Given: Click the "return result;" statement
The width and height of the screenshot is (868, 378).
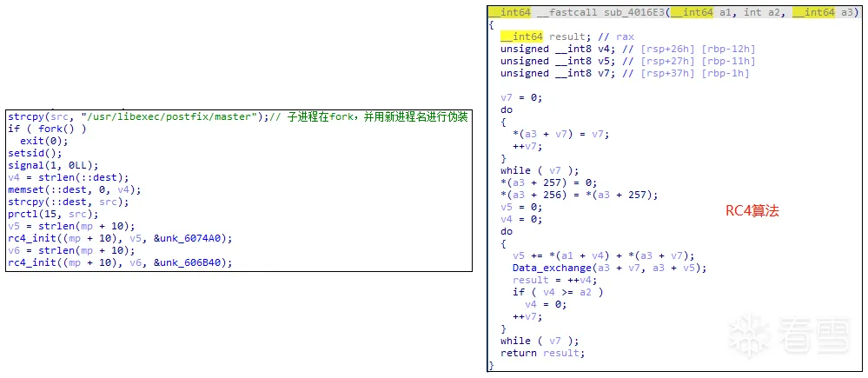Looking at the screenshot, I should click(x=542, y=353).
